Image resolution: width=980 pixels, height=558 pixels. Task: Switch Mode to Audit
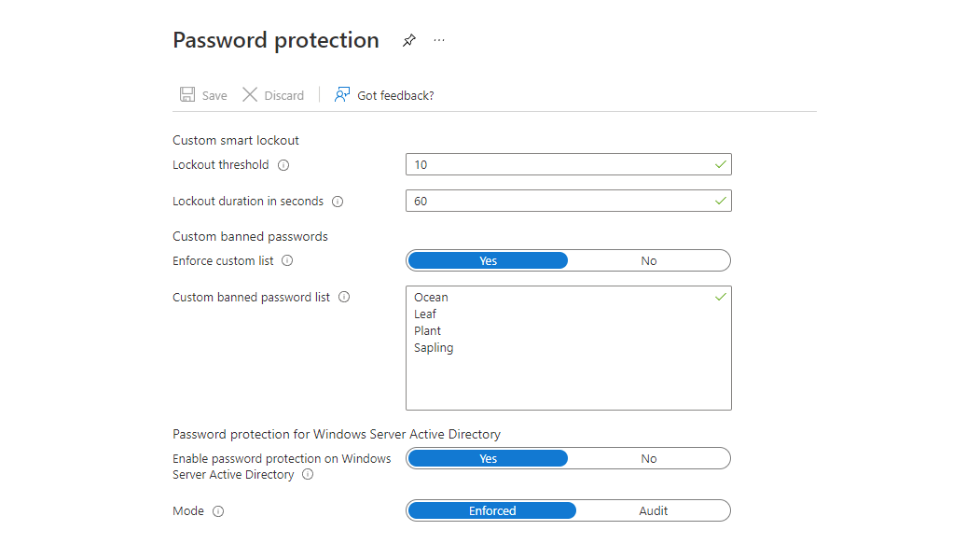(x=654, y=510)
